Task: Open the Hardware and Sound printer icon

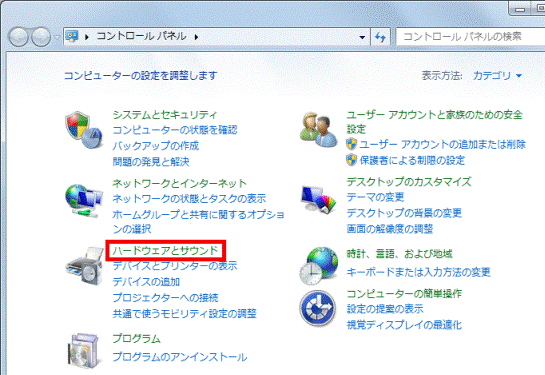Action: (x=84, y=266)
